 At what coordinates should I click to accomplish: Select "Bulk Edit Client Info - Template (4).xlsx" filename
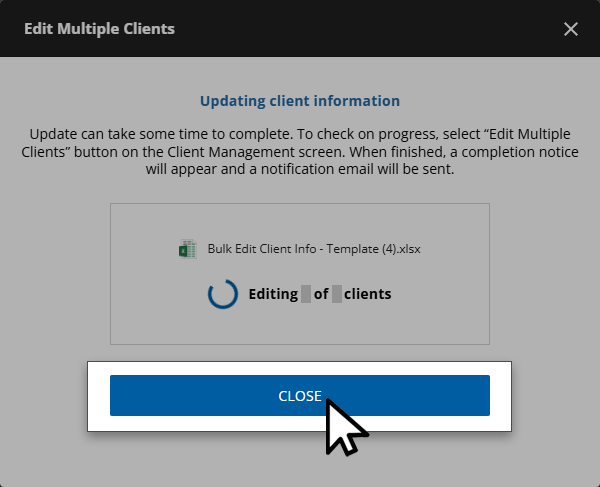(314, 249)
